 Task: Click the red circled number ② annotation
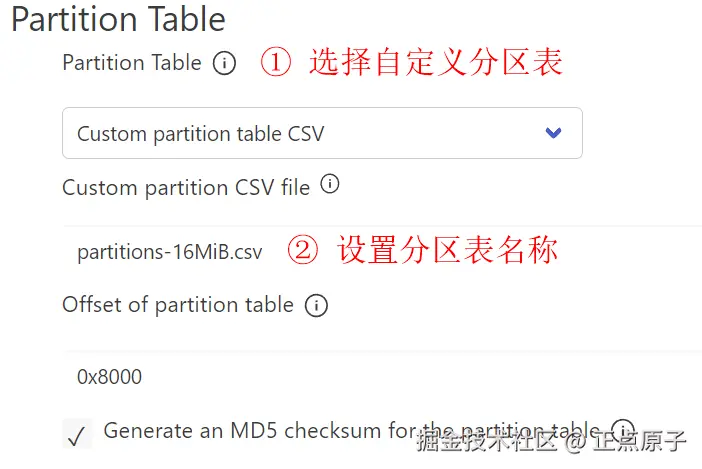[x=303, y=250]
